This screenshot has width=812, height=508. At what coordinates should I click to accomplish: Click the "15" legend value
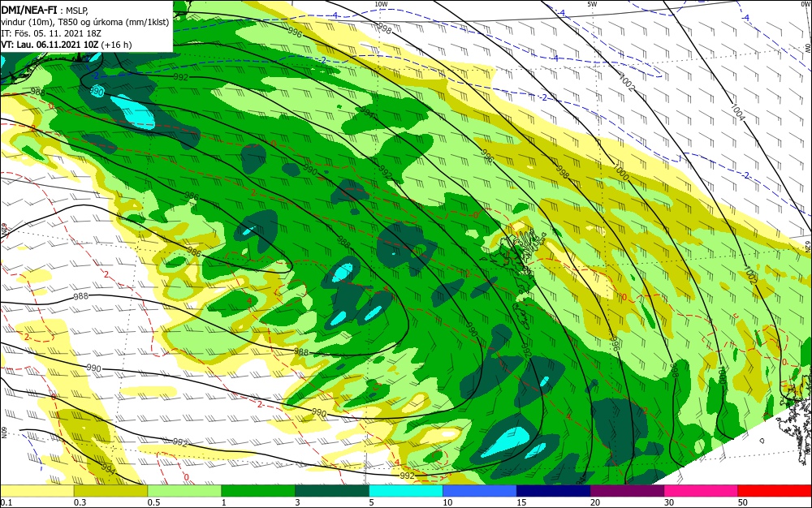point(521,502)
